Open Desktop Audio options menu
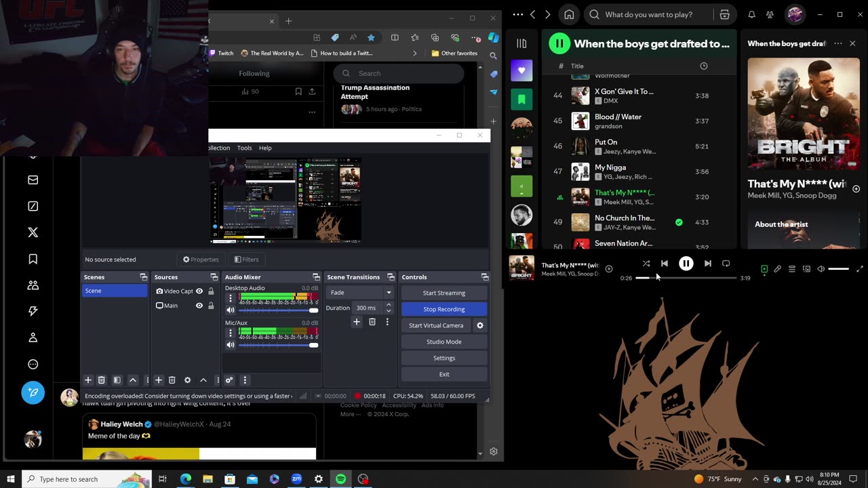 [x=231, y=298]
